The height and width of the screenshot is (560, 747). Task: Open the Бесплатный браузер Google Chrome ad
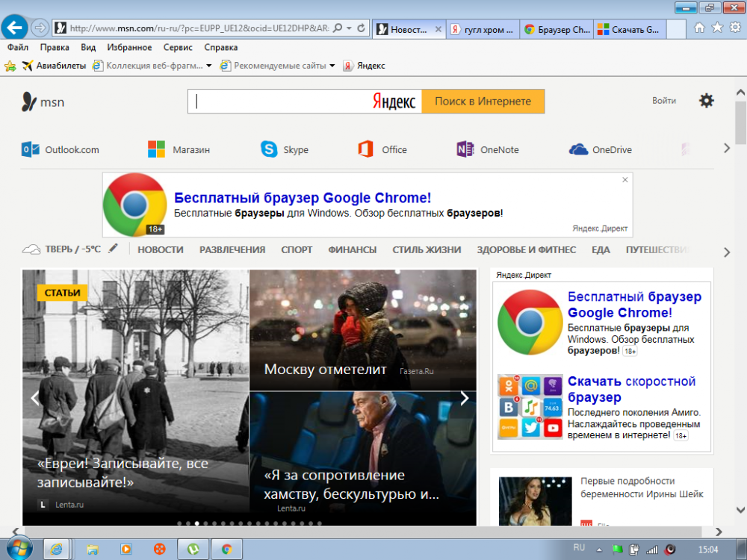pyautogui.click(x=303, y=198)
